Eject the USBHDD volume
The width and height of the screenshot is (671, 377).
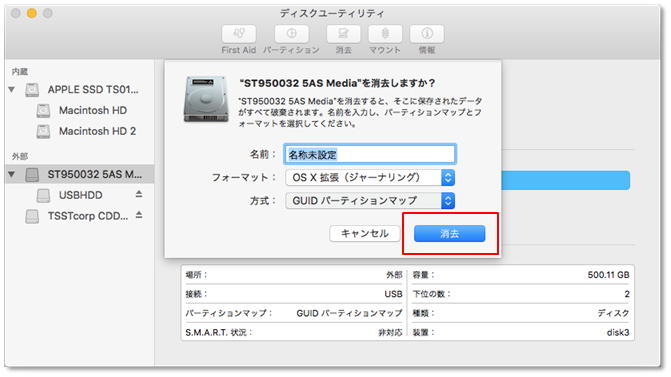click(139, 194)
